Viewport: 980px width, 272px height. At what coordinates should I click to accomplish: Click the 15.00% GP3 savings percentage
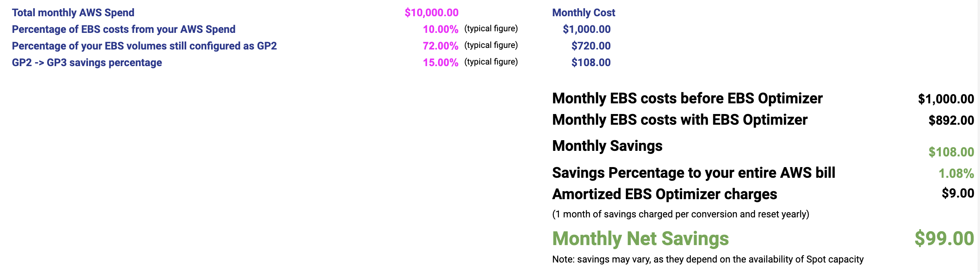[x=440, y=63]
